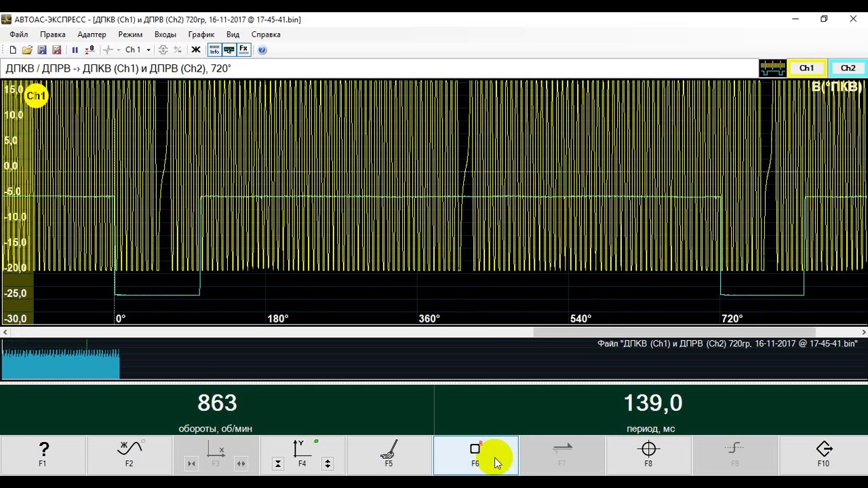Image resolution: width=868 pixels, height=488 pixels.
Task: Open the Входы menu
Action: point(165,35)
